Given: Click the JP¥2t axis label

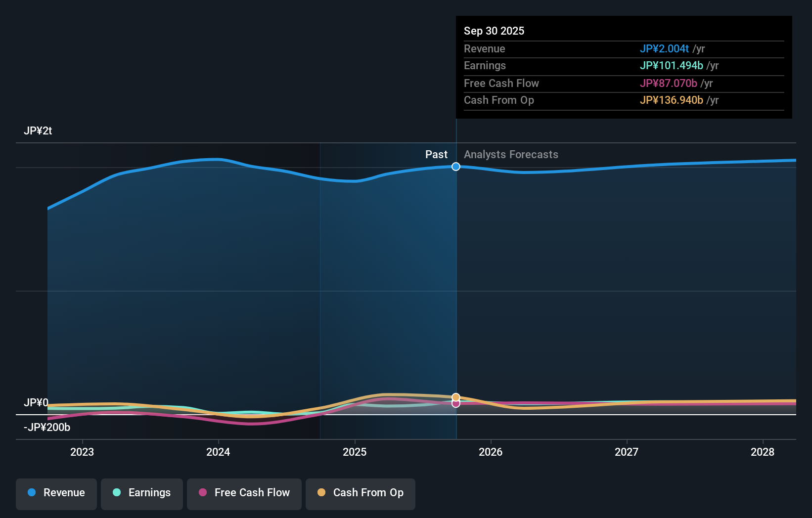Looking at the screenshot, I should (38, 130).
